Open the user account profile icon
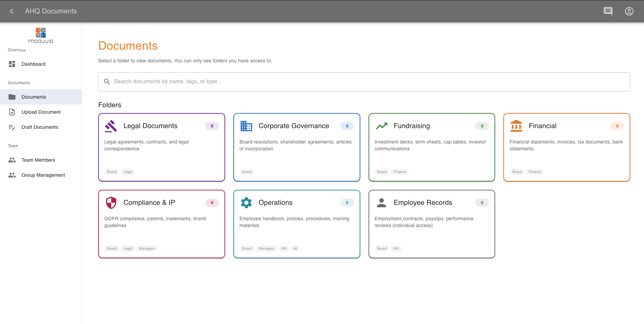The width and height of the screenshot is (644, 324). (x=629, y=11)
